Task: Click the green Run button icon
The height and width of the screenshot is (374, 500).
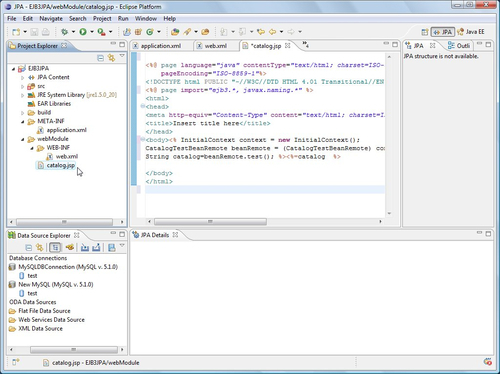Action: [x=83, y=32]
